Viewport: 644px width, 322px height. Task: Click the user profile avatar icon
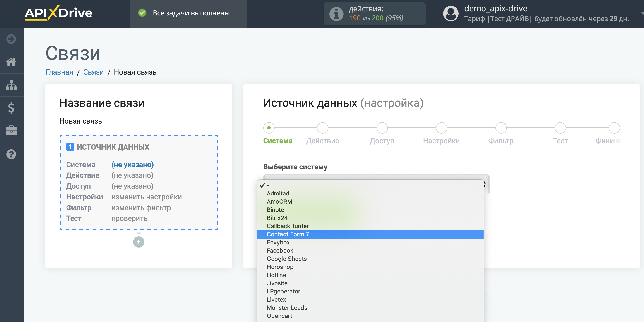coord(450,14)
